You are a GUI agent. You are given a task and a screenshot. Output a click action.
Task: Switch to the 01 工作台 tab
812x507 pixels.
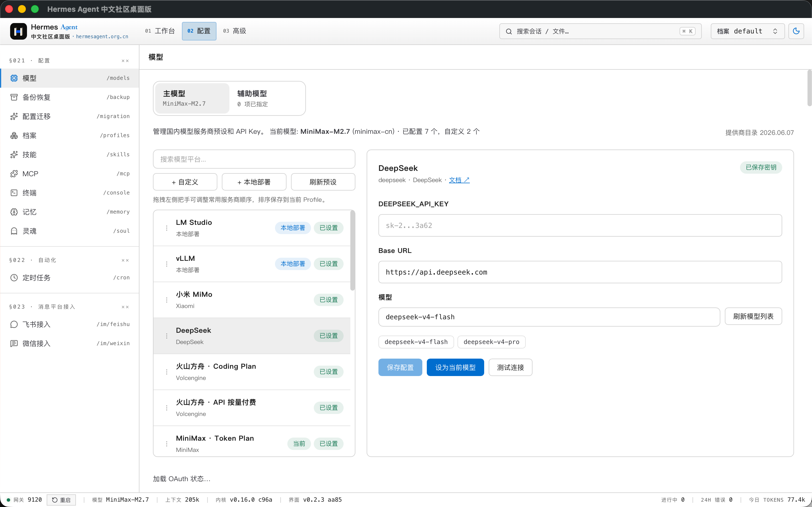click(x=160, y=31)
